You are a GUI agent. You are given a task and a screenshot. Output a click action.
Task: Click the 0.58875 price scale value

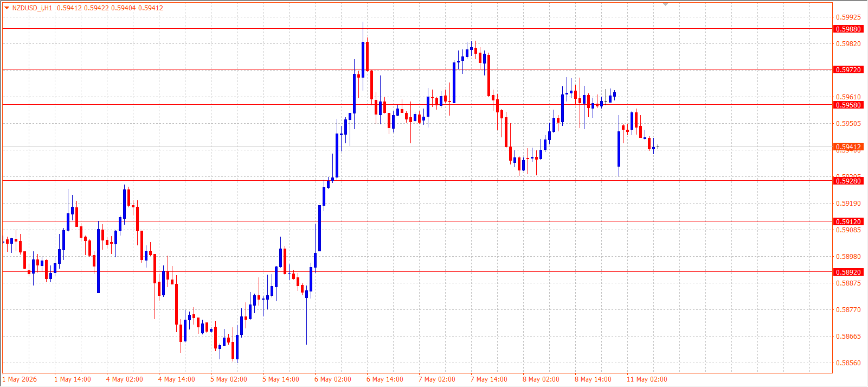click(848, 283)
